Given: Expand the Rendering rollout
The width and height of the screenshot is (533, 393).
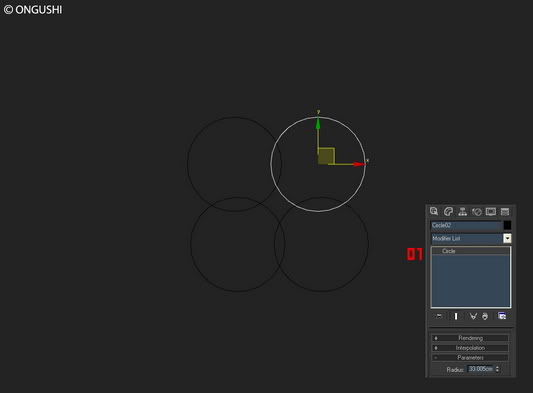Looking at the screenshot, I should [x=470, y=338].
